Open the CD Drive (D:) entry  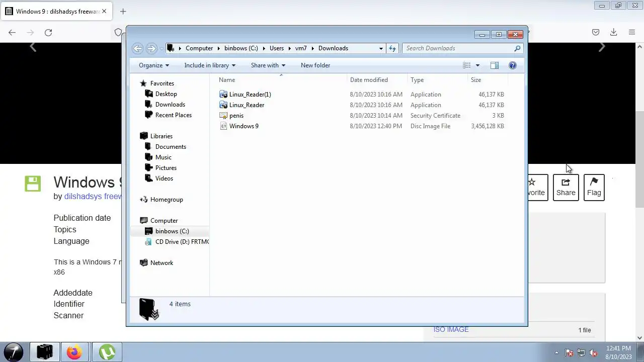point(182,242)
